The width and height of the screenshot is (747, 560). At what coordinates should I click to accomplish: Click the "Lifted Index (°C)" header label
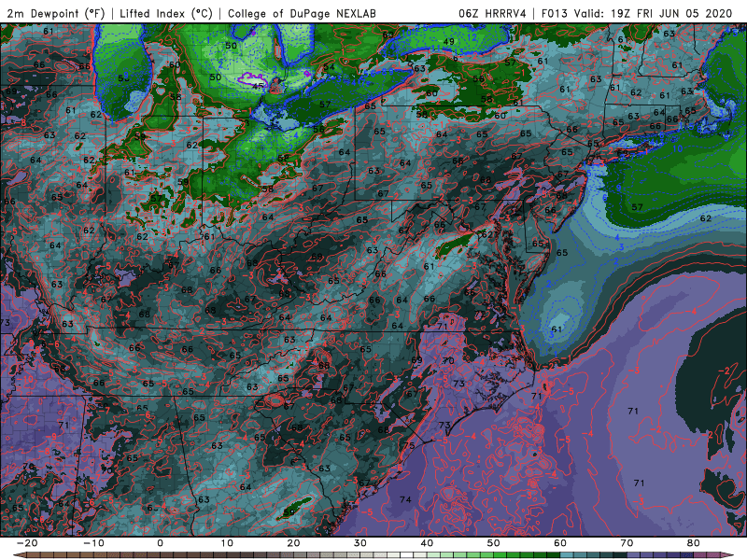point(166,13)
